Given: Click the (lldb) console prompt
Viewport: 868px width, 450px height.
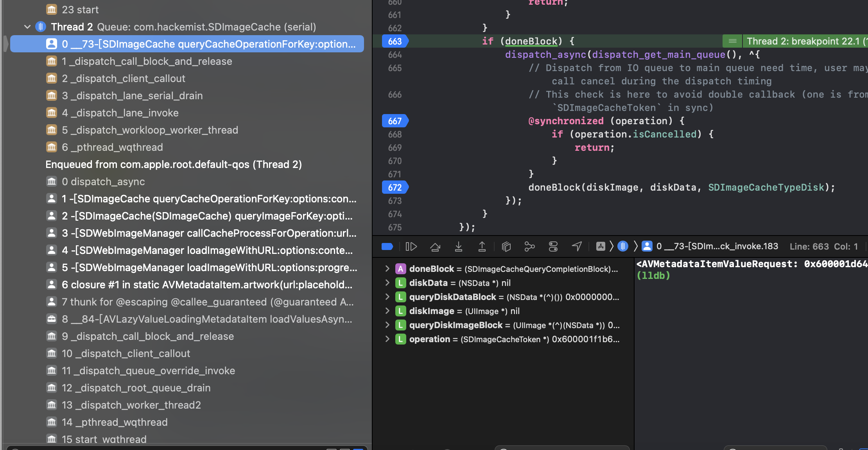Looking at the screenshot, I should coord(653,276).
